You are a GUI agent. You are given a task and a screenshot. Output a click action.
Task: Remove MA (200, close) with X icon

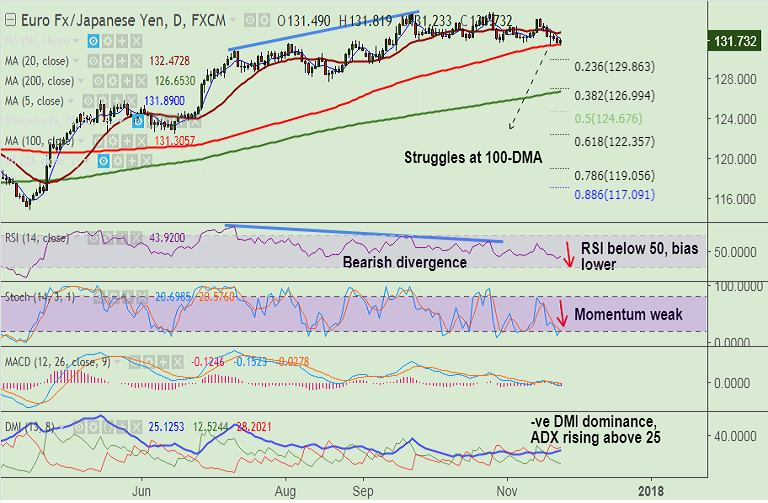tap(141, 81)
